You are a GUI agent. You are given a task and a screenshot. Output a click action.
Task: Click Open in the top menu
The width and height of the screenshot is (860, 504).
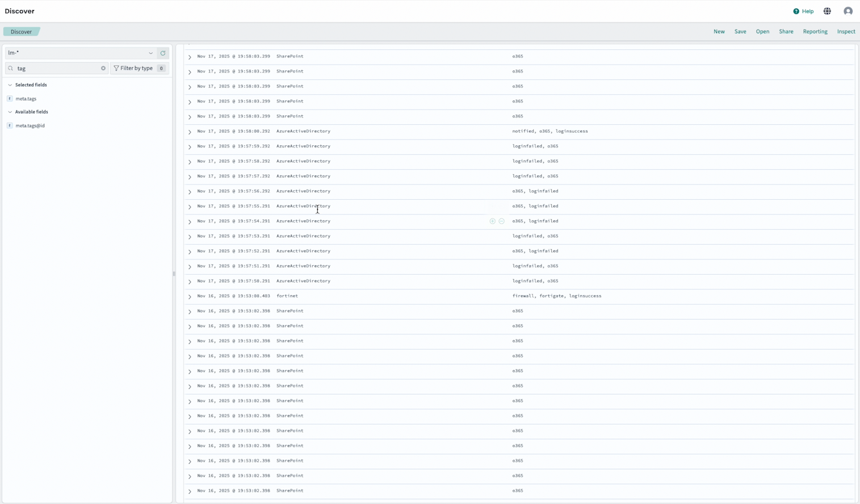762,32
